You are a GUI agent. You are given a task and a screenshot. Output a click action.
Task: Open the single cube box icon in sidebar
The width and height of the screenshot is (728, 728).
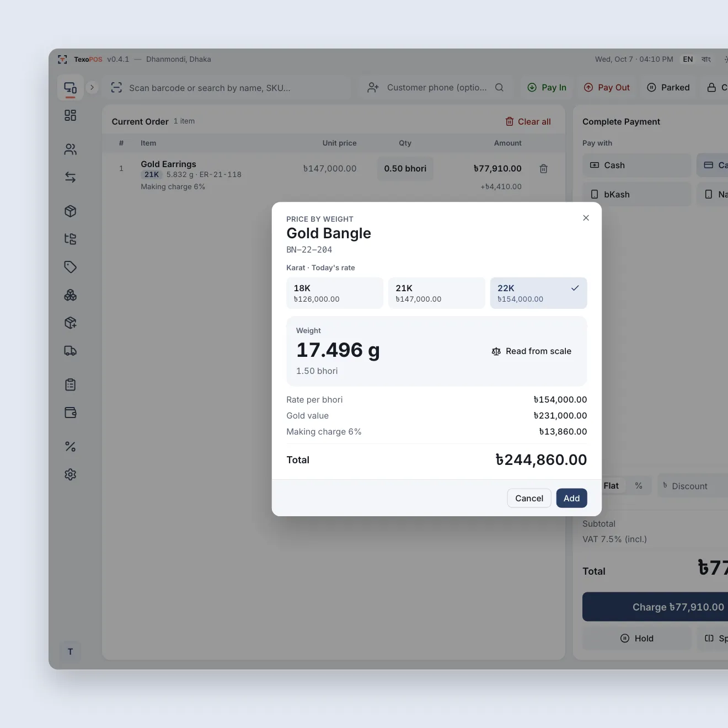point(70,211)
